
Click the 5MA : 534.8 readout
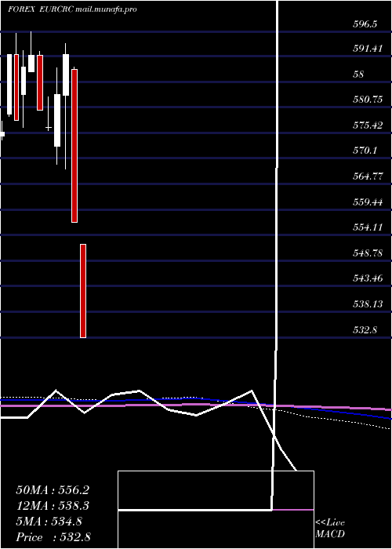tap(49, 522)
